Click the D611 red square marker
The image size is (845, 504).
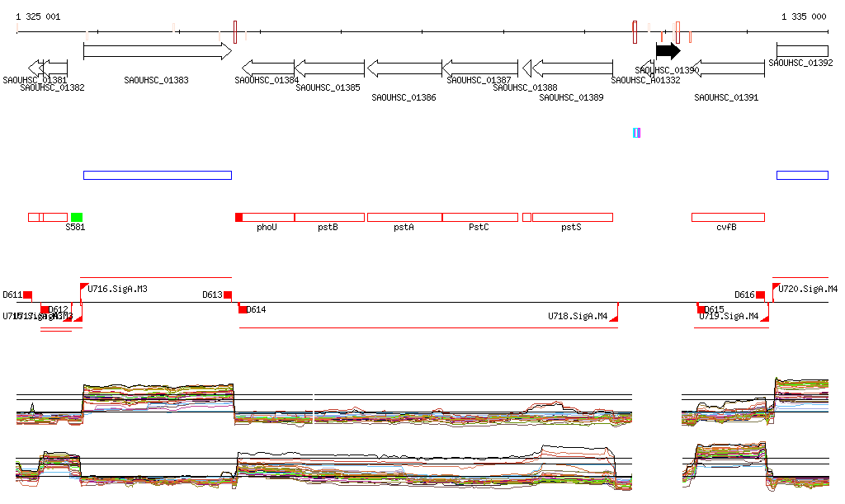27,295
